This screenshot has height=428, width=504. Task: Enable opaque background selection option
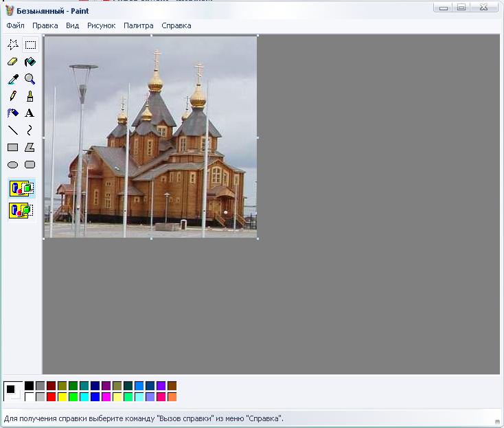22,188
